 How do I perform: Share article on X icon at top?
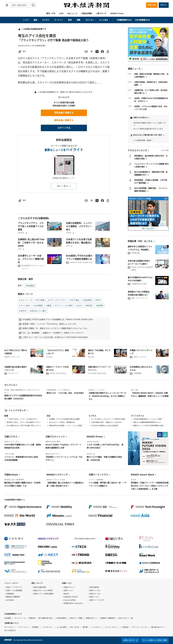pyautogui.click(x=97, y=52)
